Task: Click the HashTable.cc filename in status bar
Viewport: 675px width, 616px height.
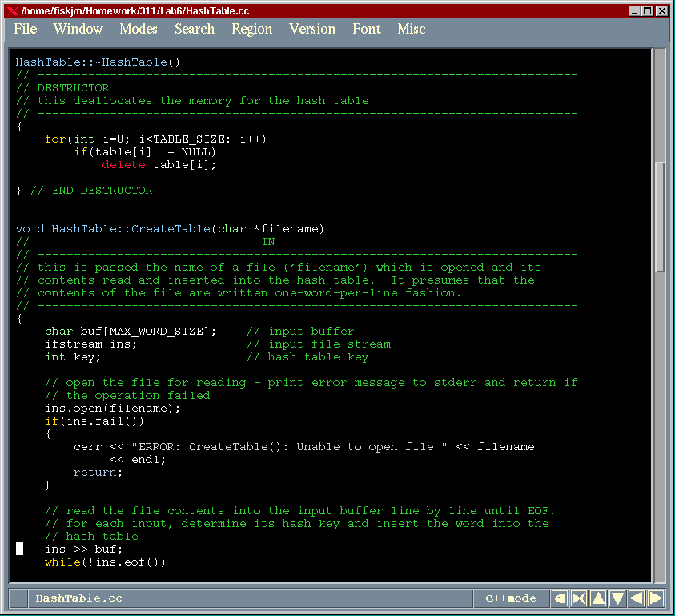Action: [x=79, y=598]
